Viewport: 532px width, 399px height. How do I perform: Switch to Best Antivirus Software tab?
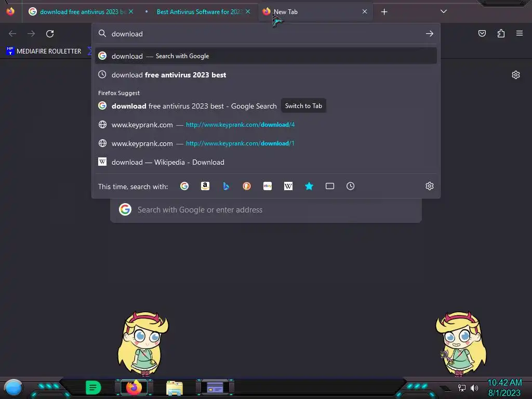pyautogui.click(x=198, y=12)
